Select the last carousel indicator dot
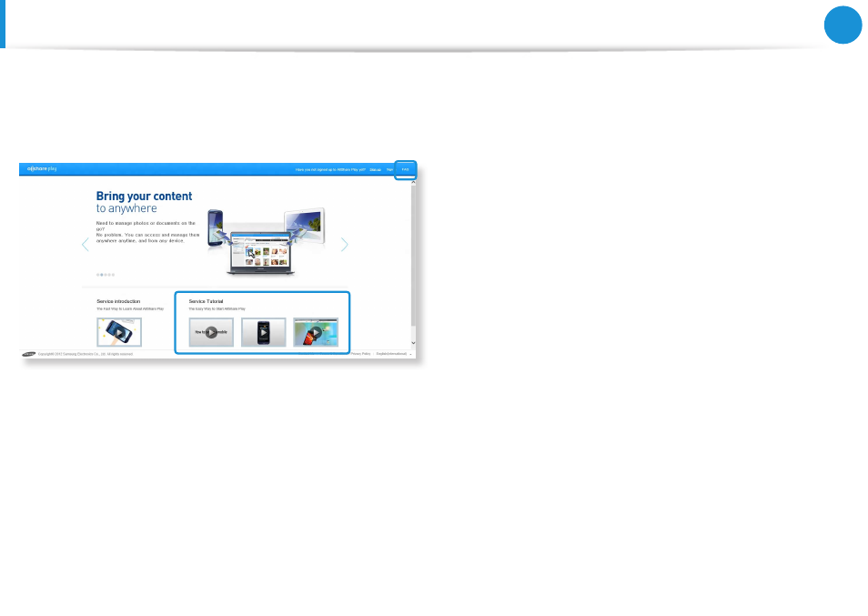 [x=113, y=274]
